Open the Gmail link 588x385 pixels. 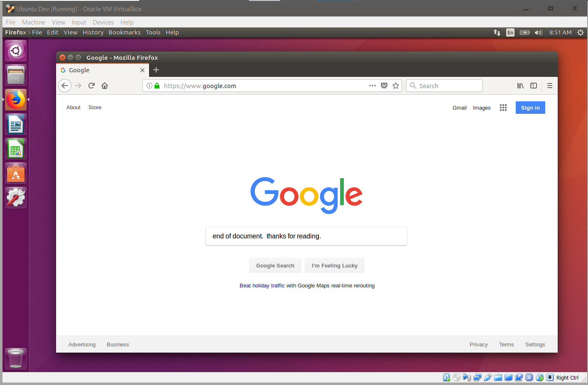(x=460, y=108)
